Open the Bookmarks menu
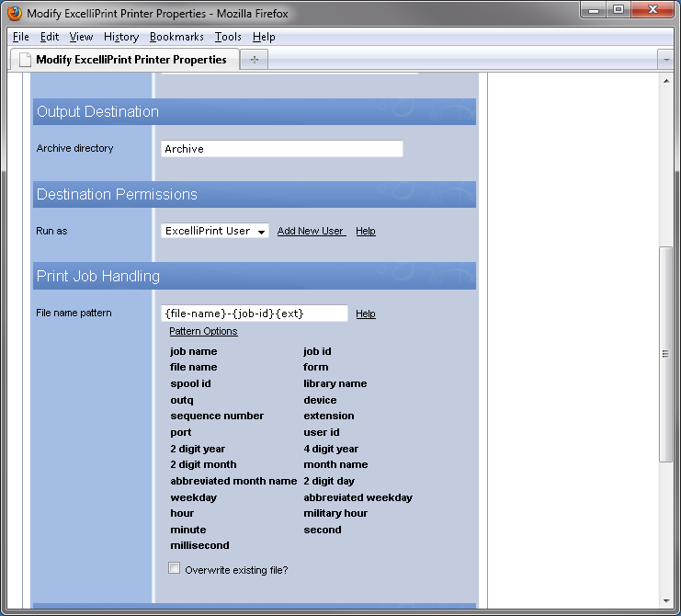 pyautogui.click(x=176, y=37)
